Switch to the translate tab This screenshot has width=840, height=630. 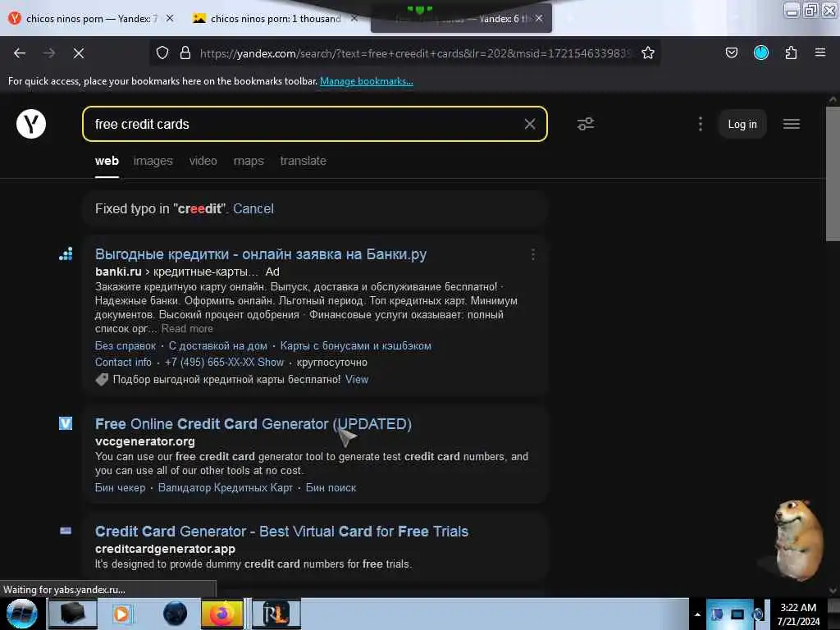[304, 161]
